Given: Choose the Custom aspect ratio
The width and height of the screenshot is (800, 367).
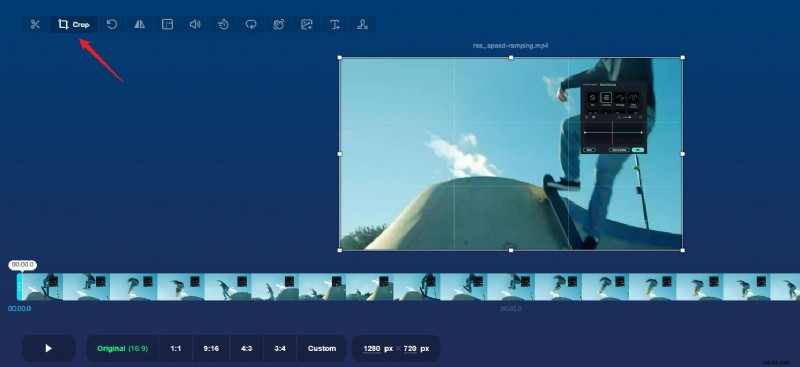Looking at the screenshot, I should tap(322, 348).
